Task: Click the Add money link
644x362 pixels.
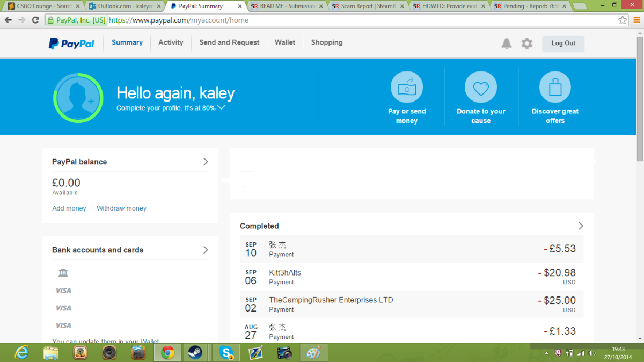Action: click(69, 208)
